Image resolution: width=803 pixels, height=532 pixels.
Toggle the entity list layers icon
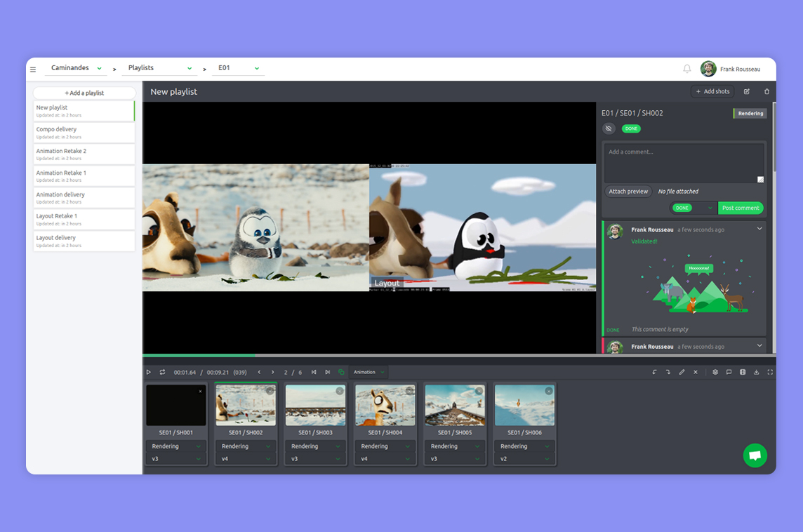coord(715,372)
